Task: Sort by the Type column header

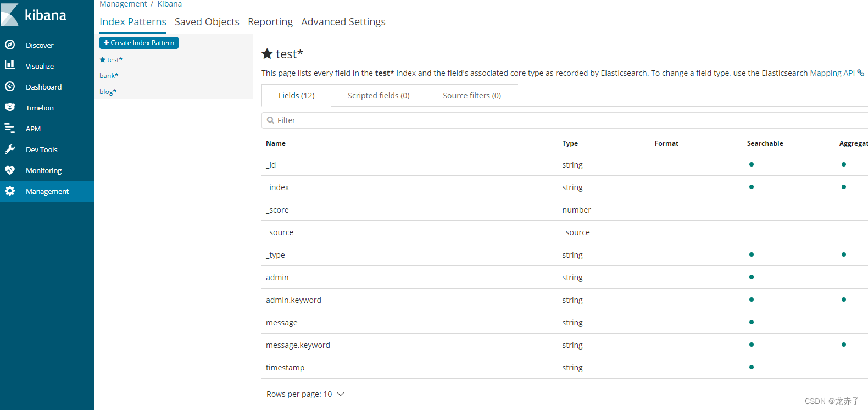Action: pyautogui.click(x=570, y=143)
